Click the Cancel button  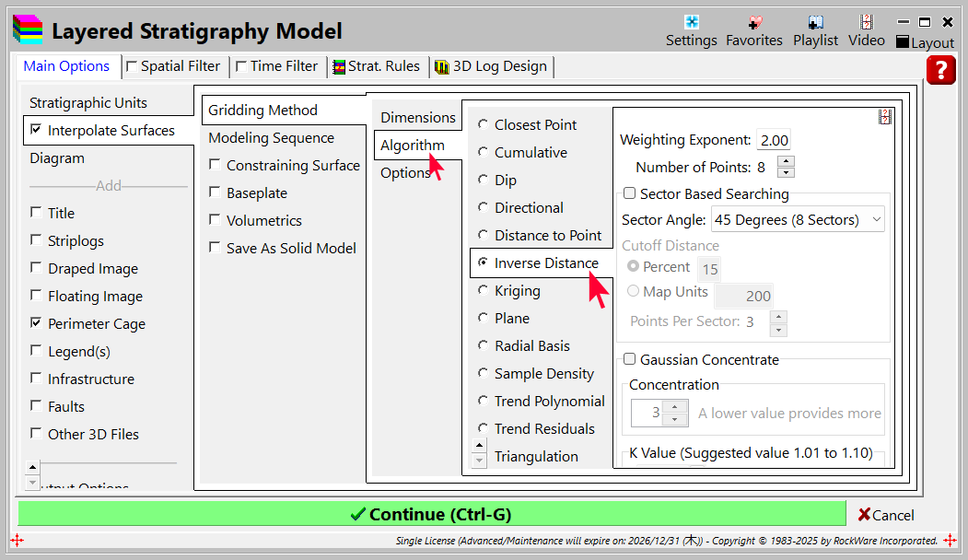point(886,515)
